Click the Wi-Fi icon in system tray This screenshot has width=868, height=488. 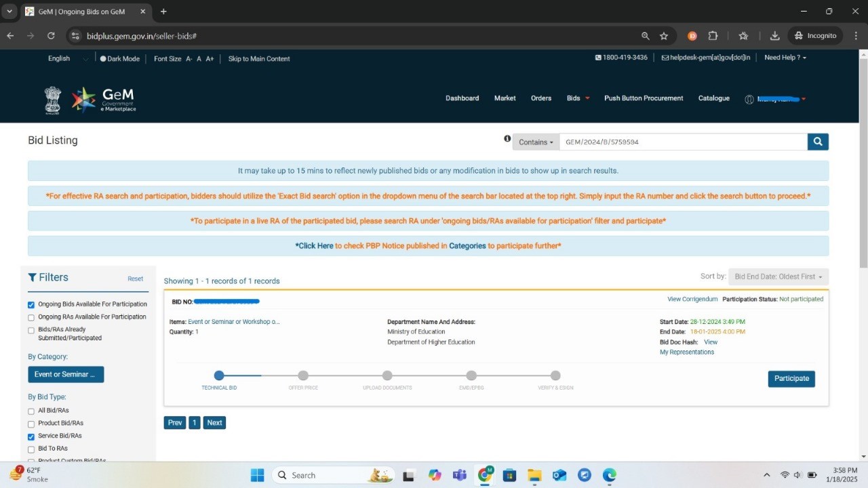785,475
